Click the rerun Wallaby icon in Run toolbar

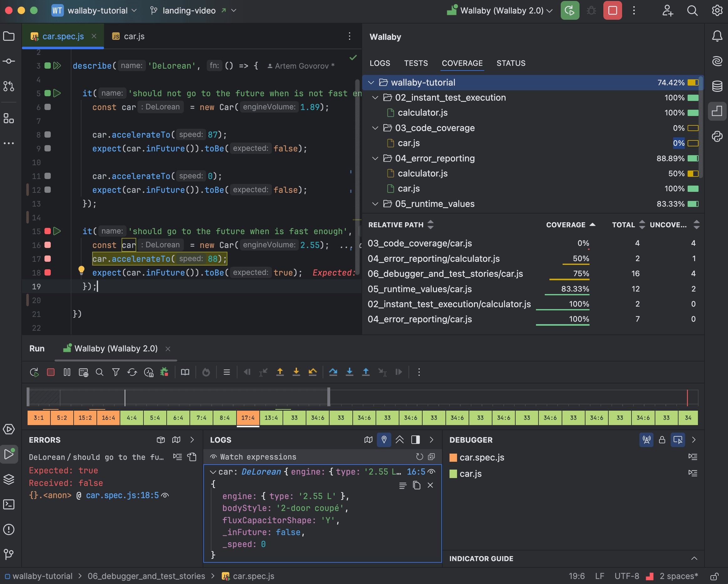pos(34,372)
